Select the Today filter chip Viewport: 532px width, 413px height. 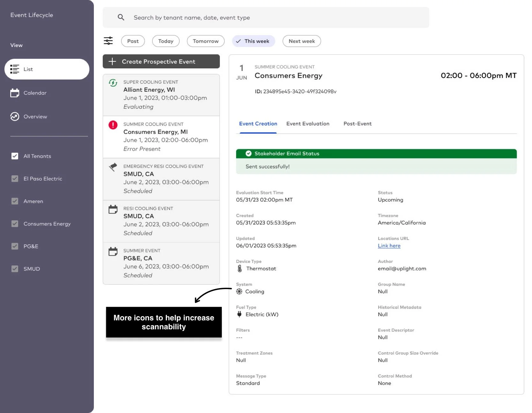[166, 41]
